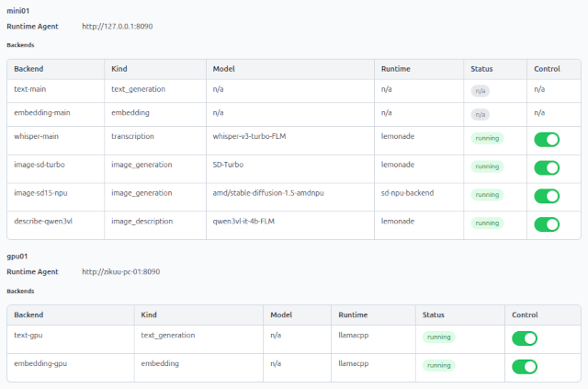Select describe-qwen3vl backend name
The image size is (588, 389).
pyautogui.click(x=43, y=221)
